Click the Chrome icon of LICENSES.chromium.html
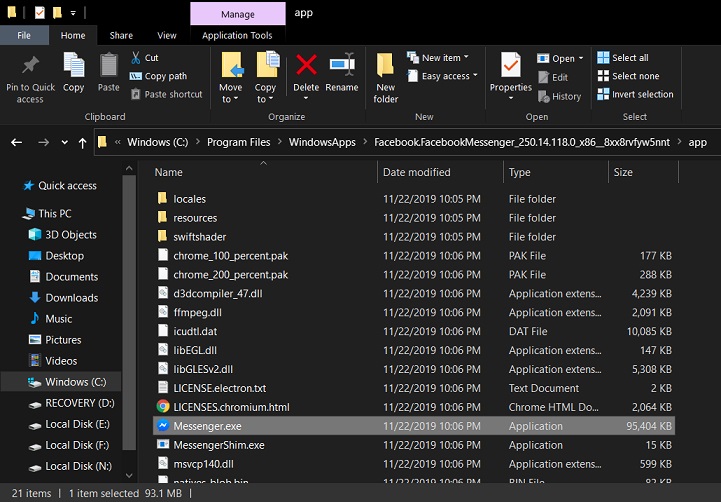This screenshot has width=721, height=502. [163, 407]
